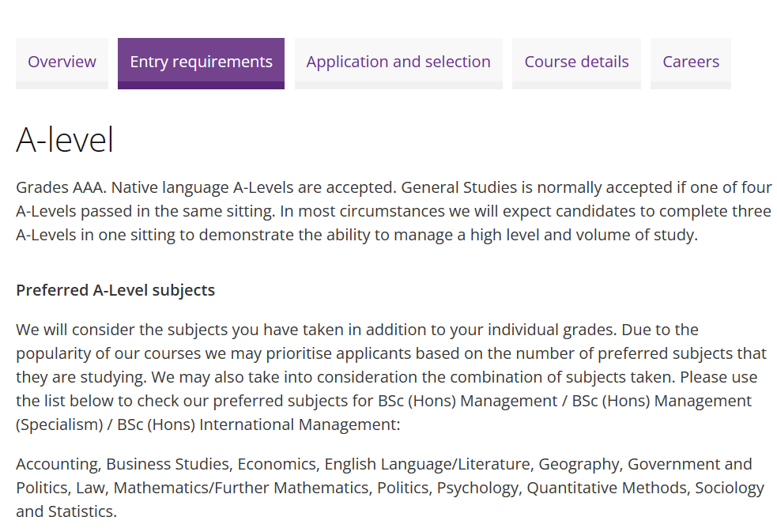The height and width of the screenshot is (532, 777).
Task: Click the paragraph starting 'We will consider'
Action: (391, 377)
